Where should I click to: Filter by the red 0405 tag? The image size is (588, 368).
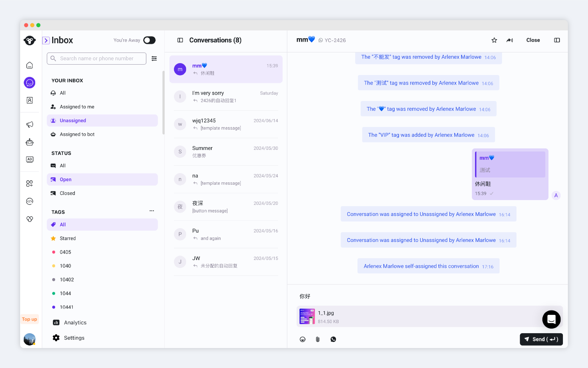click(65, 252)
